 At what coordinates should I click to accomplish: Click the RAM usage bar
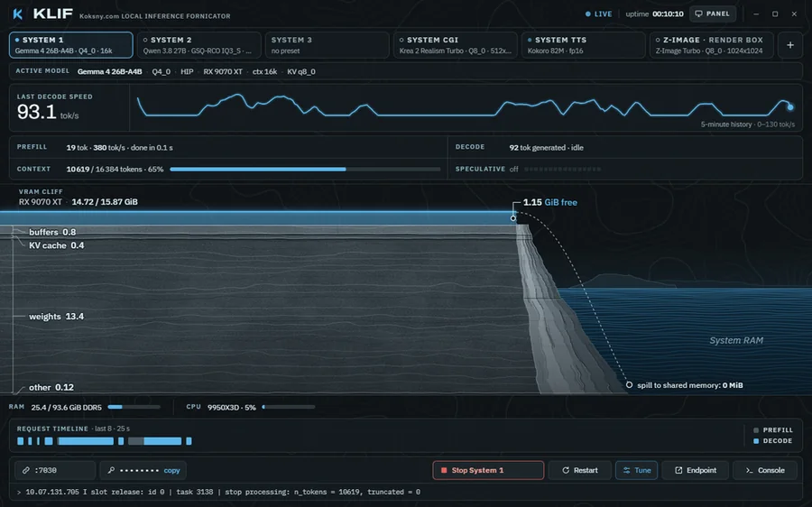tap(134, 407)
